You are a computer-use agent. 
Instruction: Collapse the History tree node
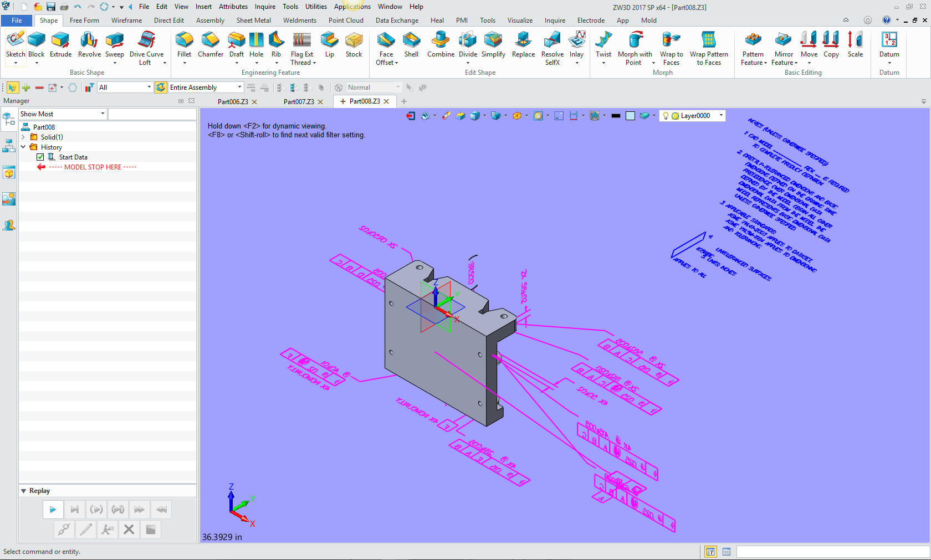coord(23,147)
